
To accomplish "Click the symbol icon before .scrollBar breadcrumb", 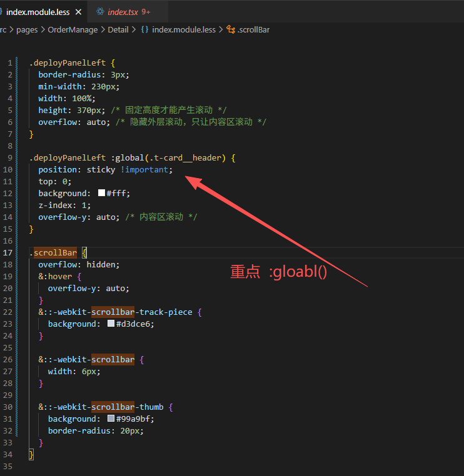I will coord(231,30).
